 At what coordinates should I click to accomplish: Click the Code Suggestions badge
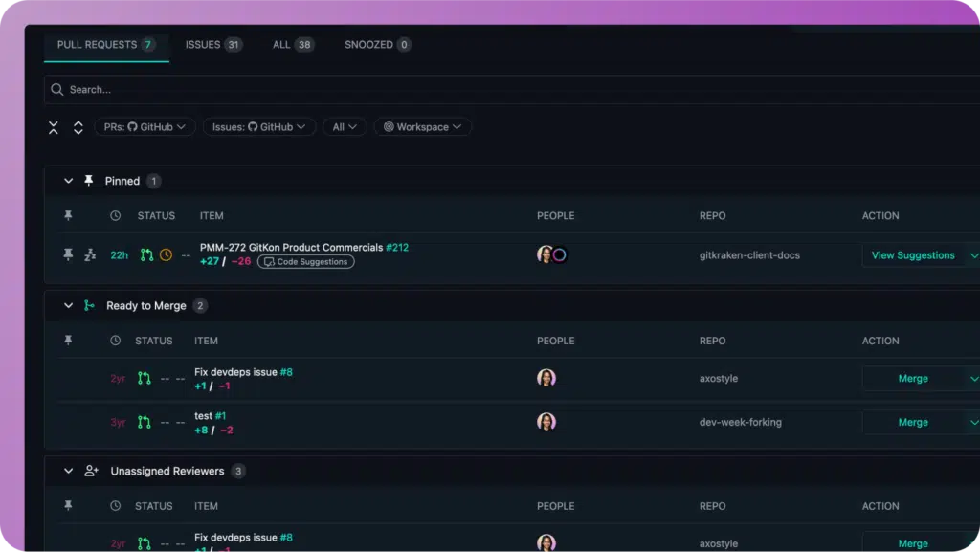tap(306, 261)
